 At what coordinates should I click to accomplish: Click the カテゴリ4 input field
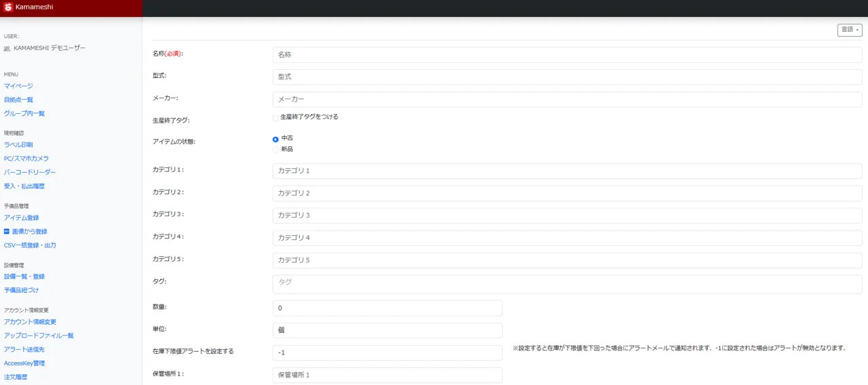567,238
